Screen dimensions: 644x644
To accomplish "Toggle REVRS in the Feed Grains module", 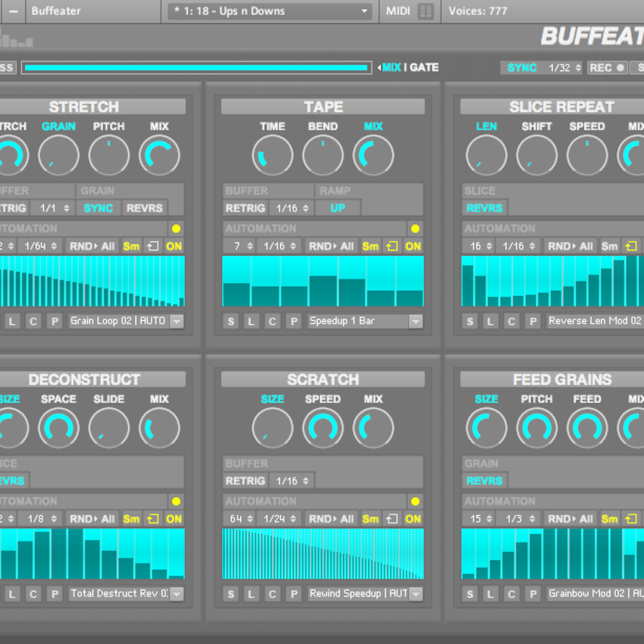I will (x=484, y=481).
